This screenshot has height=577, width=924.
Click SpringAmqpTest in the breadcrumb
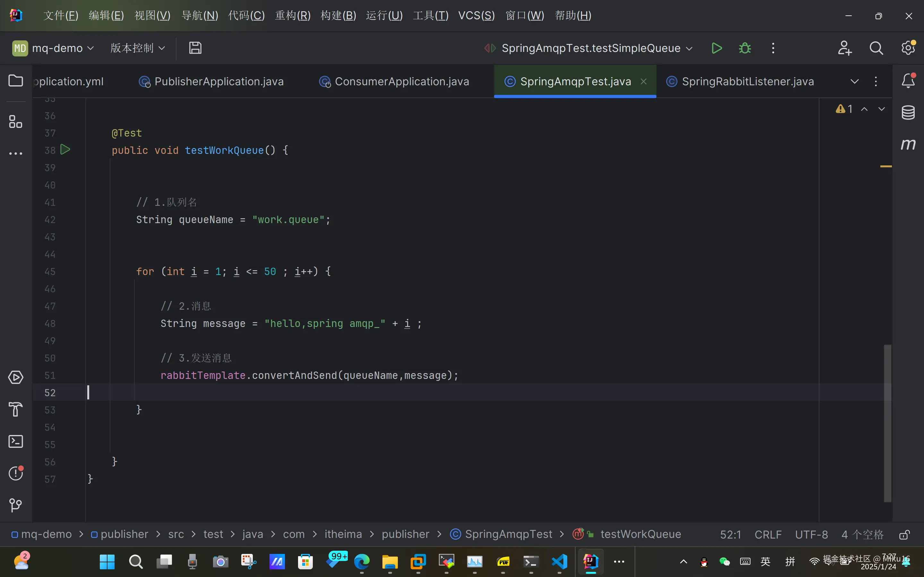point(508,534)
